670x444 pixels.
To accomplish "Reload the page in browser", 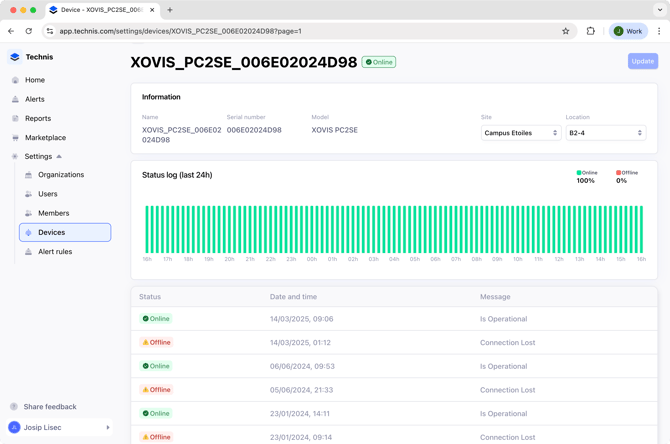I will pyautogui.click(x=29, y=31).
